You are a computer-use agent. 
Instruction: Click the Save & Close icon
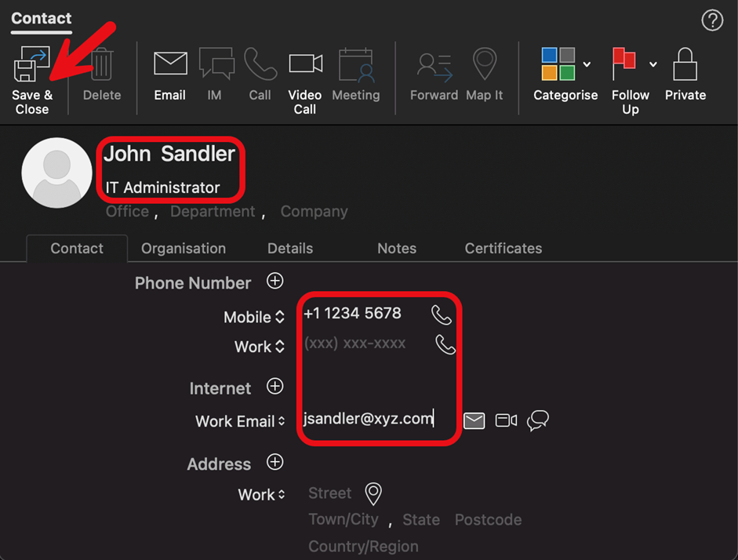(31, 64)
